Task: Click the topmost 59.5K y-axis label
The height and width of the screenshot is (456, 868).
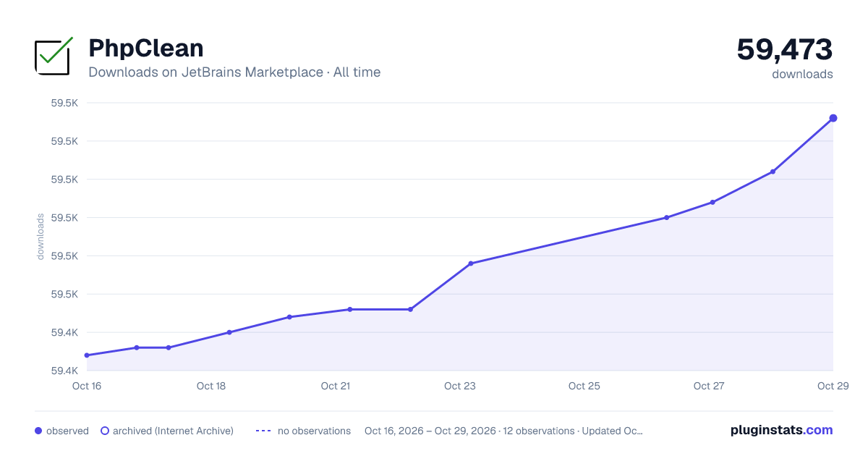Action: coord(64,103)
